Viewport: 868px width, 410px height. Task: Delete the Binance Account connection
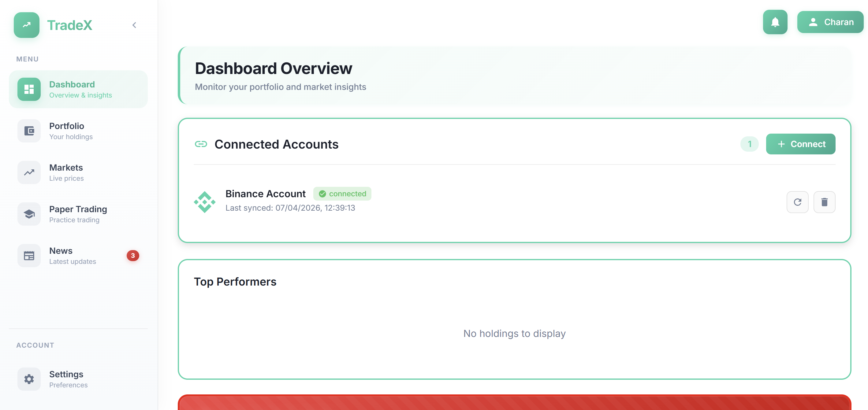tap(824, 202)
